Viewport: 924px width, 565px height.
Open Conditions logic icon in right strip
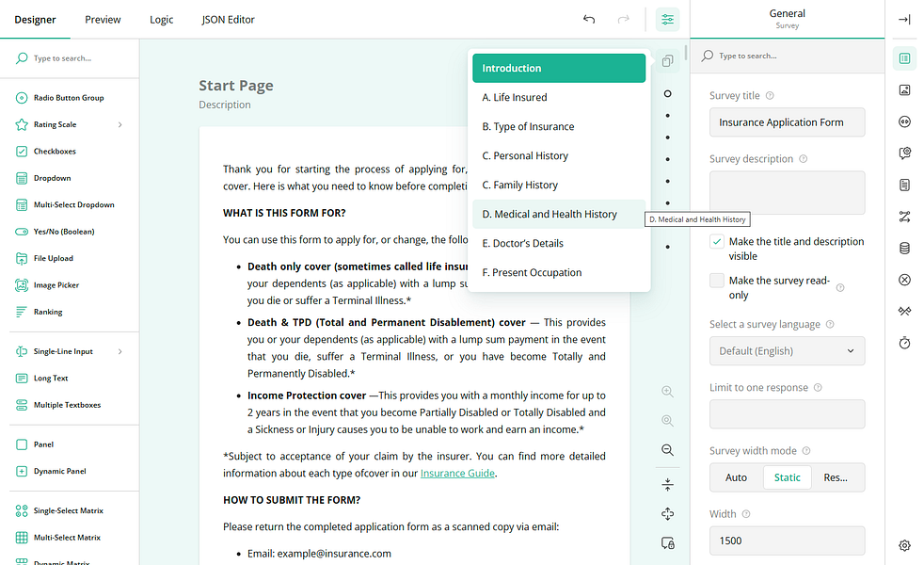pos(904,217)
